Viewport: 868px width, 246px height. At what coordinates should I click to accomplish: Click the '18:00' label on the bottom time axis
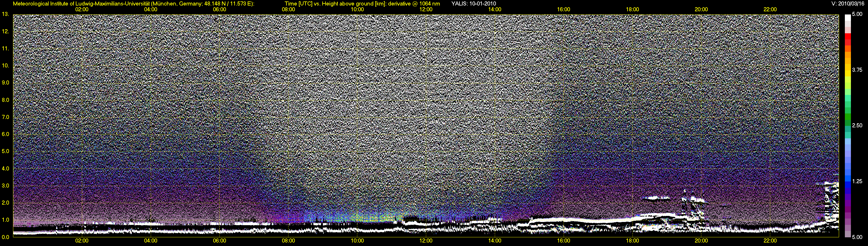point(632,241)
